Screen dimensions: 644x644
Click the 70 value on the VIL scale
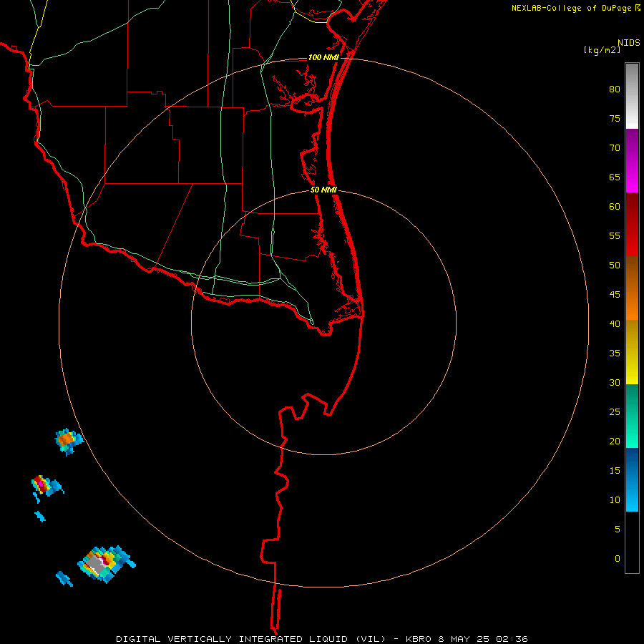(x=615, y=148)
